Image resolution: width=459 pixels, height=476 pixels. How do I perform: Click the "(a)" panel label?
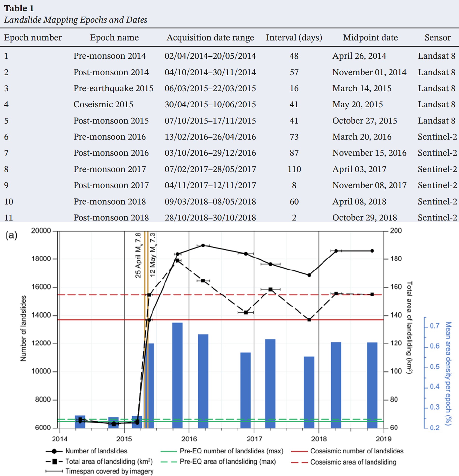click(x=11, y=235)
